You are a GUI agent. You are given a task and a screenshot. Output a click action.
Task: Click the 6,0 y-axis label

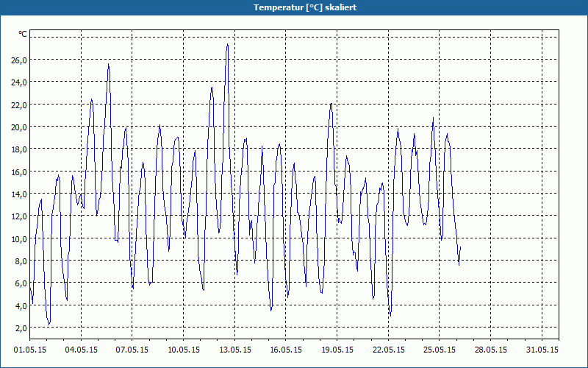point(21,283)
